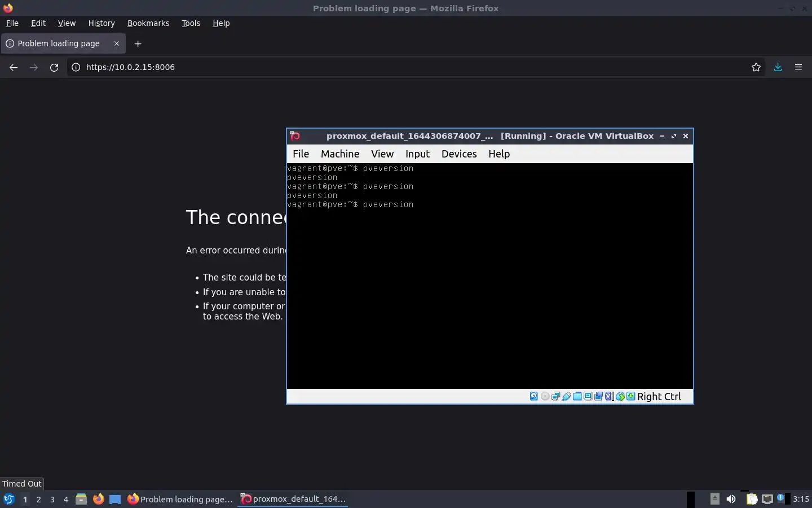The height and width of the screenshot is (508, 812).
Task: Bookmark this page with the star
Action: [756, 67]
